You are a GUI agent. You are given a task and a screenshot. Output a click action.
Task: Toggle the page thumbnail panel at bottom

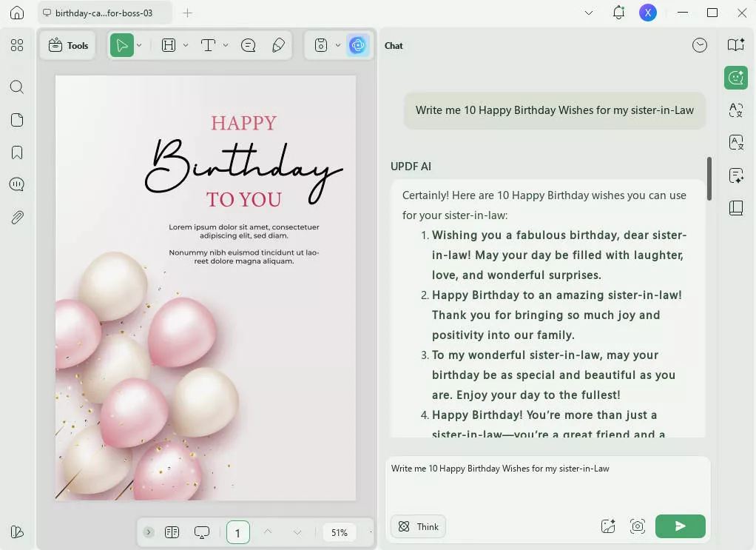172,532
